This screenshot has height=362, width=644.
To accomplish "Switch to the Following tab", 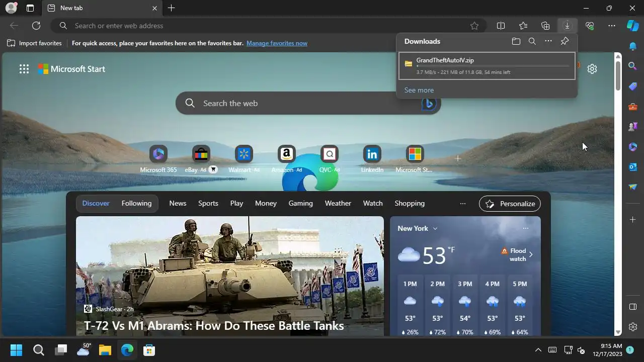I will coord(136,203).
